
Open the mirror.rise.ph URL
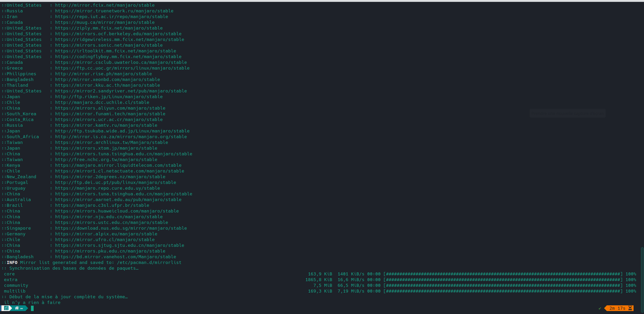(x=104, y=73)
